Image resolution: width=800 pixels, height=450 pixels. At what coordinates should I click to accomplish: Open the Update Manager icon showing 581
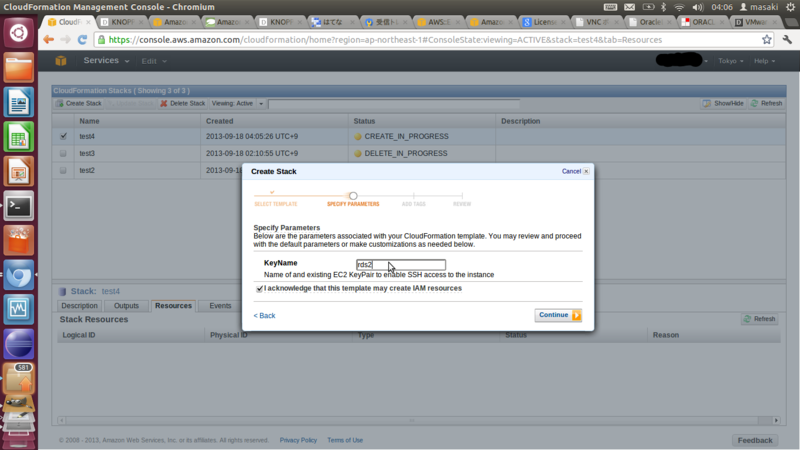[19, 379]
